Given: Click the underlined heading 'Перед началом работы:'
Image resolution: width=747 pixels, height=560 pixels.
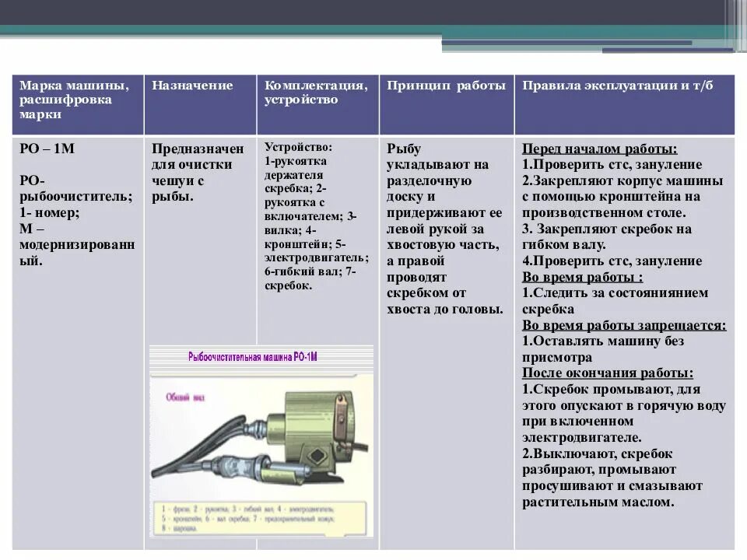Looking at the screenshot, I should (599, 149).
